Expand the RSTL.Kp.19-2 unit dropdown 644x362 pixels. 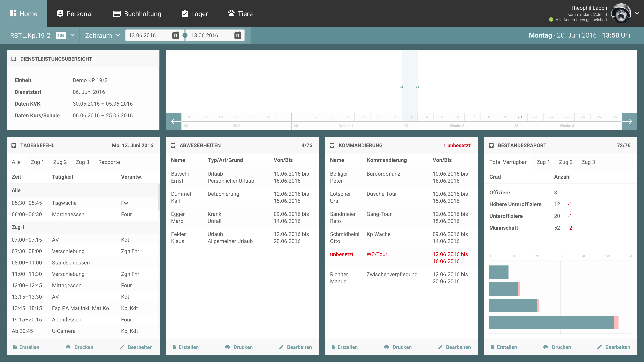tap(72, 35)
